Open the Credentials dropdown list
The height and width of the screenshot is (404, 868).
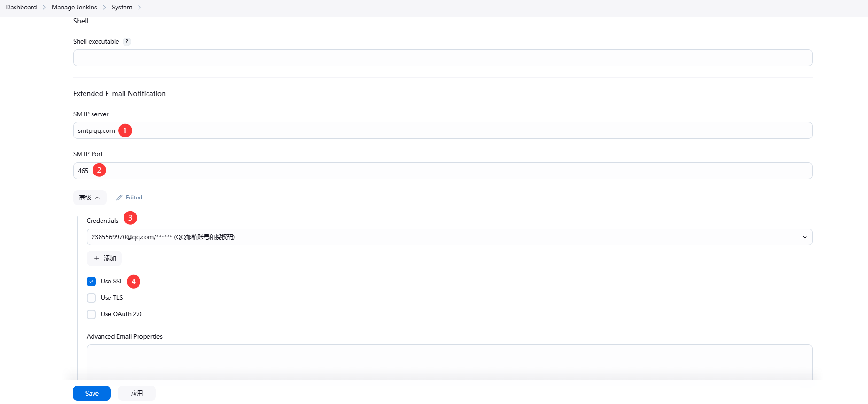click(449, 237)
